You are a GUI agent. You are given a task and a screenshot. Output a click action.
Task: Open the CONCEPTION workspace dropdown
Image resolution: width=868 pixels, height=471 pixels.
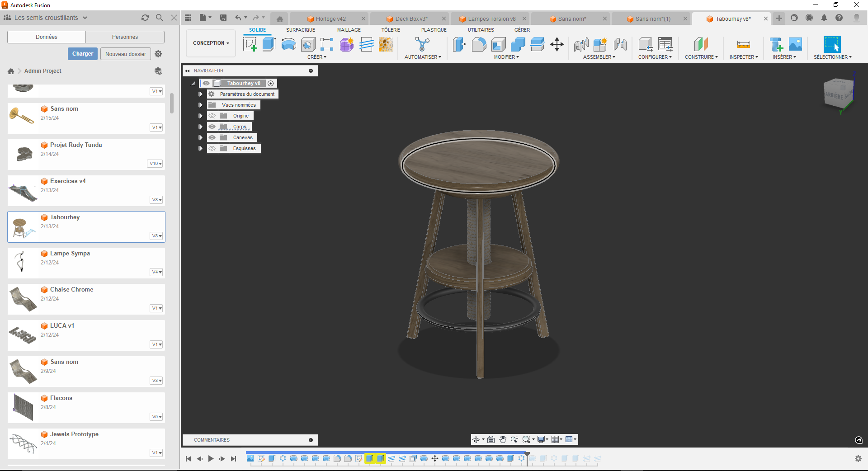[x=211, y=43]
